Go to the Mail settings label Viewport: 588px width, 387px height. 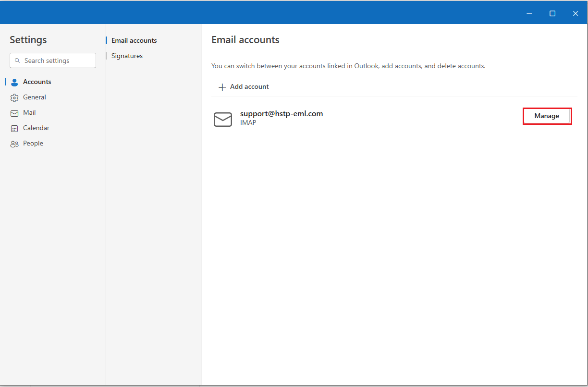click(29, 113)
